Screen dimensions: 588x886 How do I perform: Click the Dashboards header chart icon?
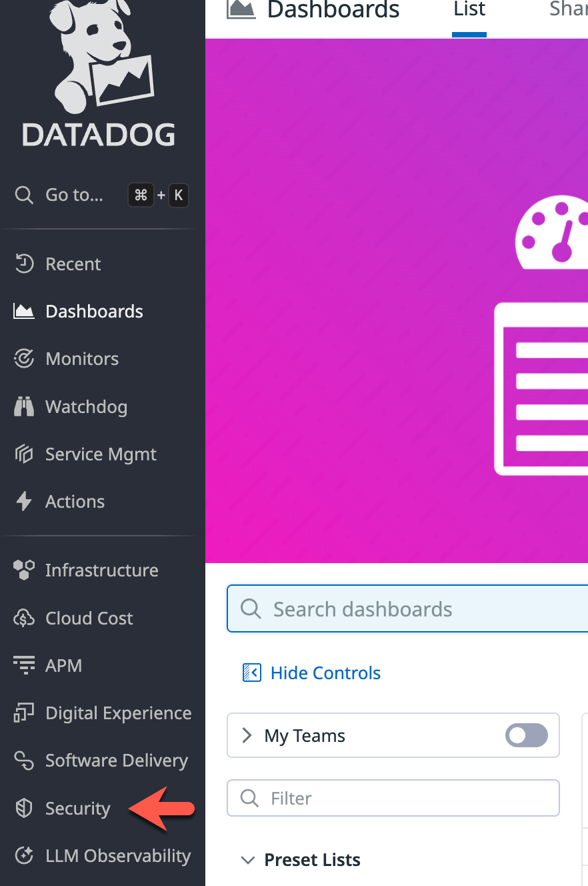coord(241,9)
